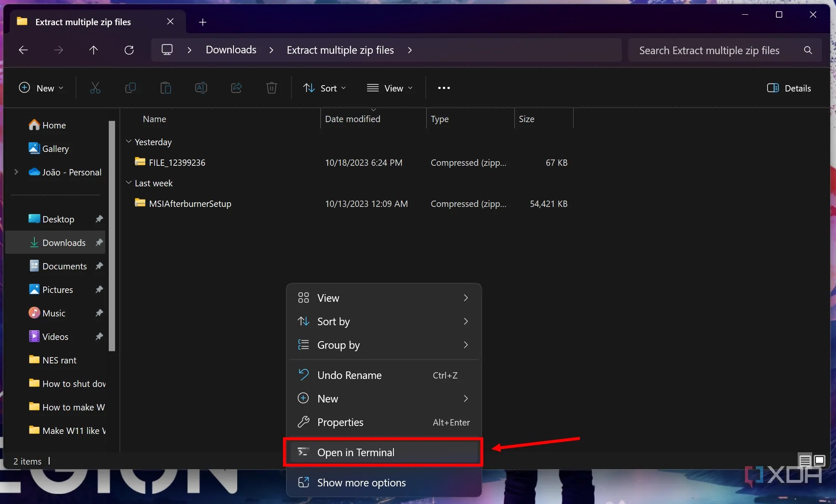Refresh the current folder view
This screenshot has width=836, height=504.
click(x=129, y=50)
